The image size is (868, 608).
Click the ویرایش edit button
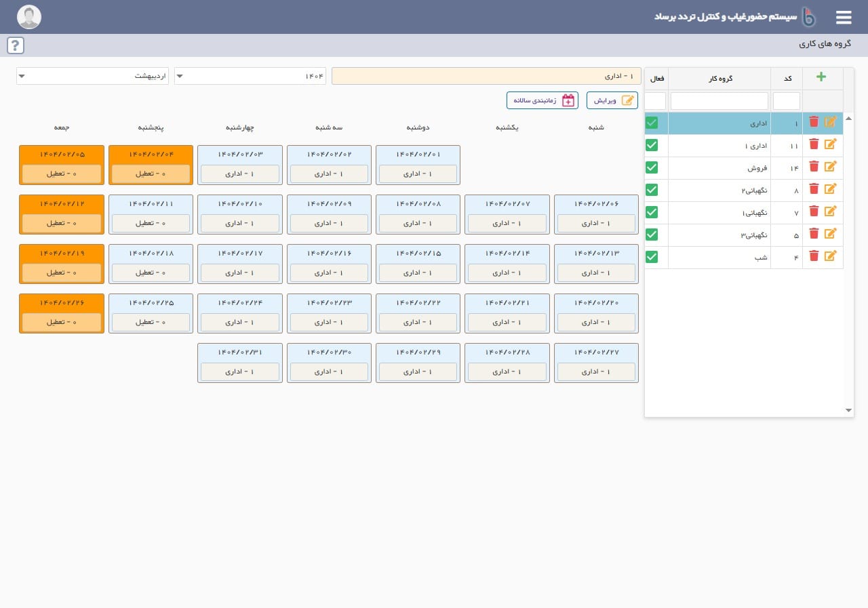[x=612, y=100]
